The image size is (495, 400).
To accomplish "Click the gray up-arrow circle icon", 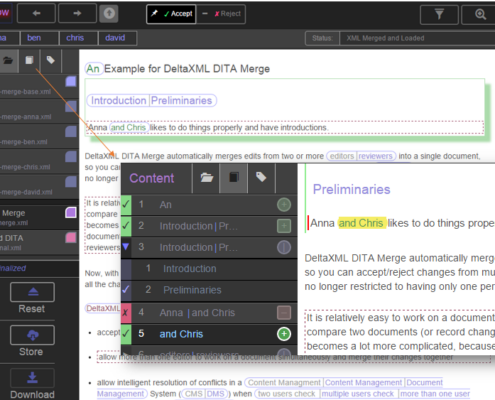I will tap(109, 13).
